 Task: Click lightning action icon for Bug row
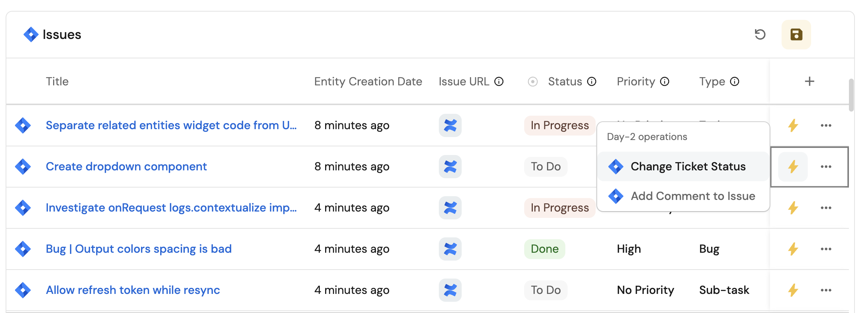pos(793,249)
